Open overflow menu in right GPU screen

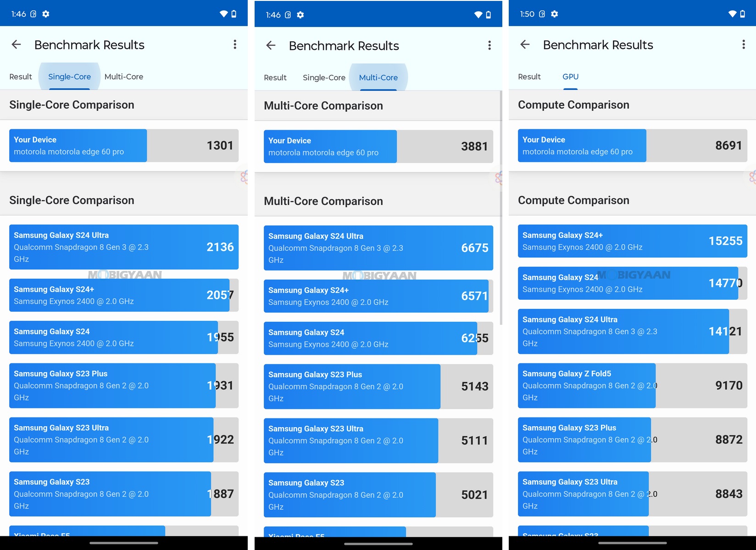pos(744,44)
